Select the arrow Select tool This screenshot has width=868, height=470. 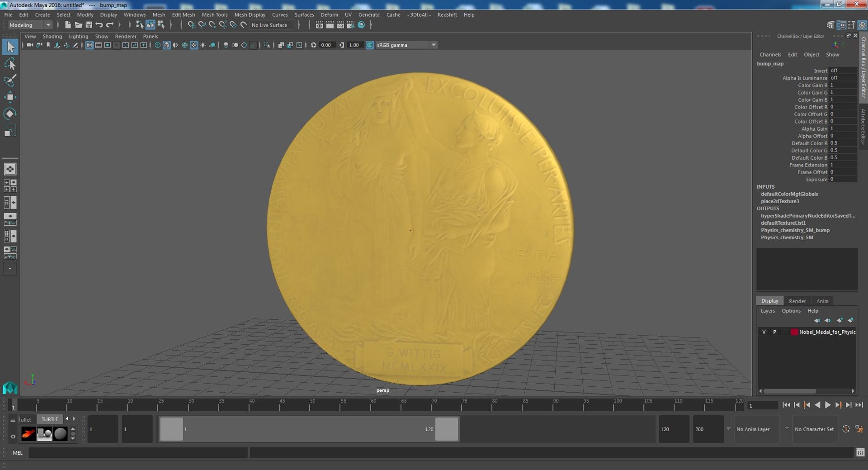point(10,47)
